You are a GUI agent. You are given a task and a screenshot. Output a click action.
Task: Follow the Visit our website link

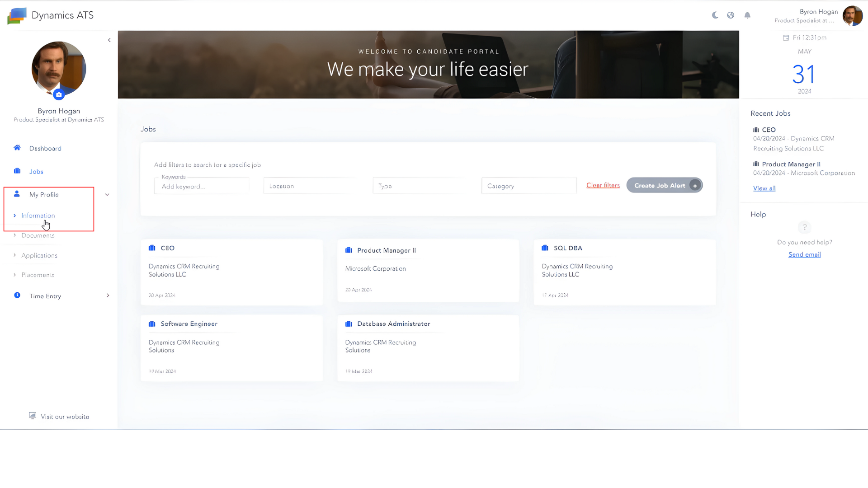coord(65,417)
